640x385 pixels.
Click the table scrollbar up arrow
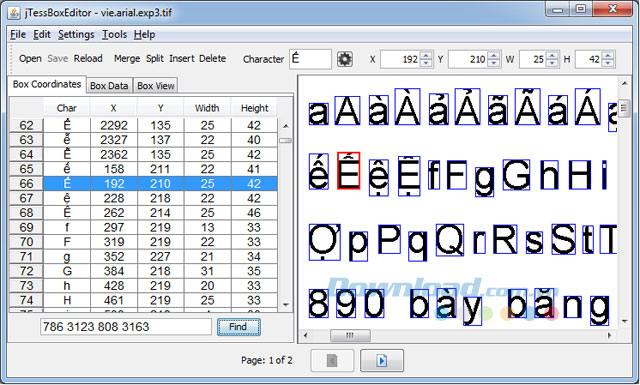286,126
